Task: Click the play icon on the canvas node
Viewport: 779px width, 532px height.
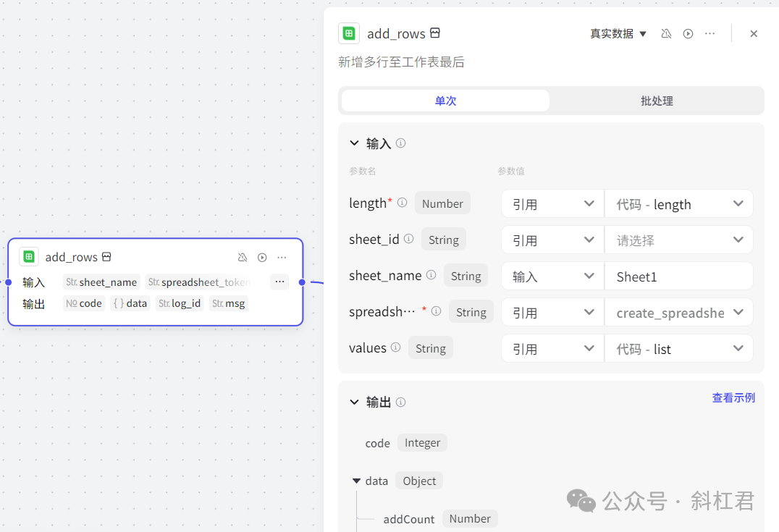Action: (x=262, y=257)
